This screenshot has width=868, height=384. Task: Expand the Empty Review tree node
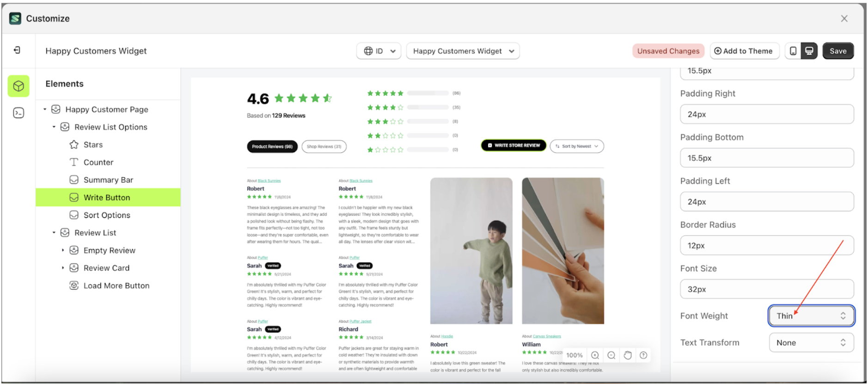coord(63,250)
